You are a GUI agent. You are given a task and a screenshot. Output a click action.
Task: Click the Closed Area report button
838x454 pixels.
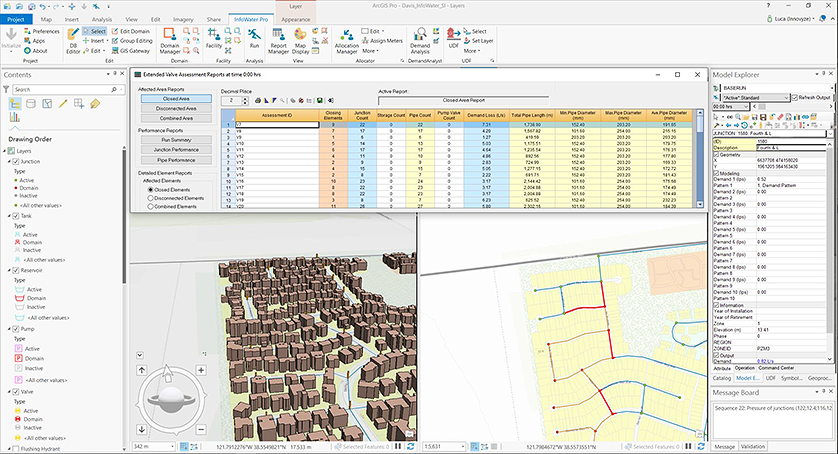coord(176,99)
